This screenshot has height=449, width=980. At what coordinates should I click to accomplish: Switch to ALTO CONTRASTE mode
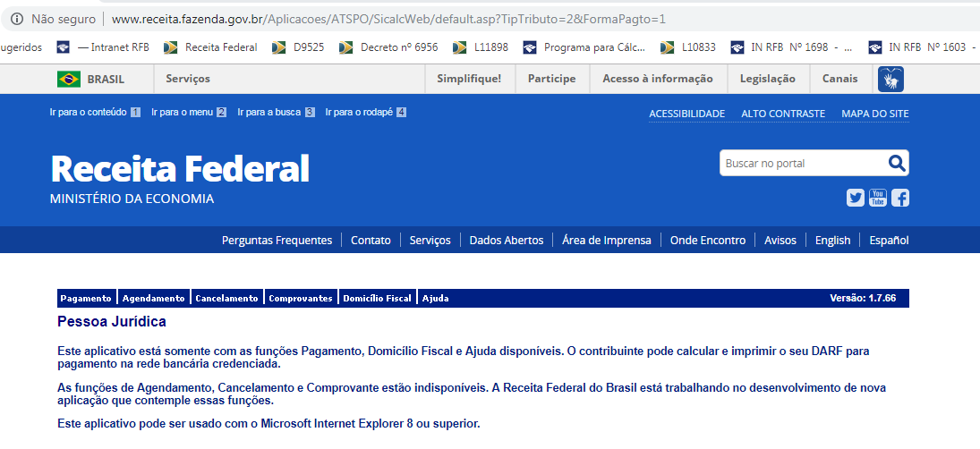[x=783, y=114]
